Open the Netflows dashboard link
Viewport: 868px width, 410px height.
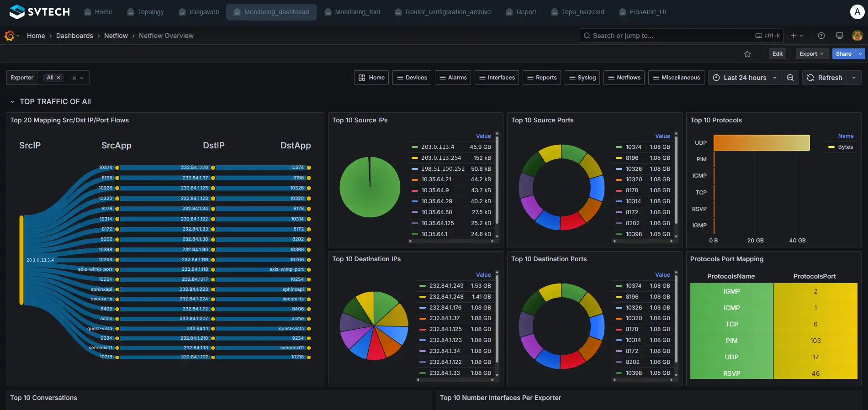pyautogui.click(x=624, y=78)
